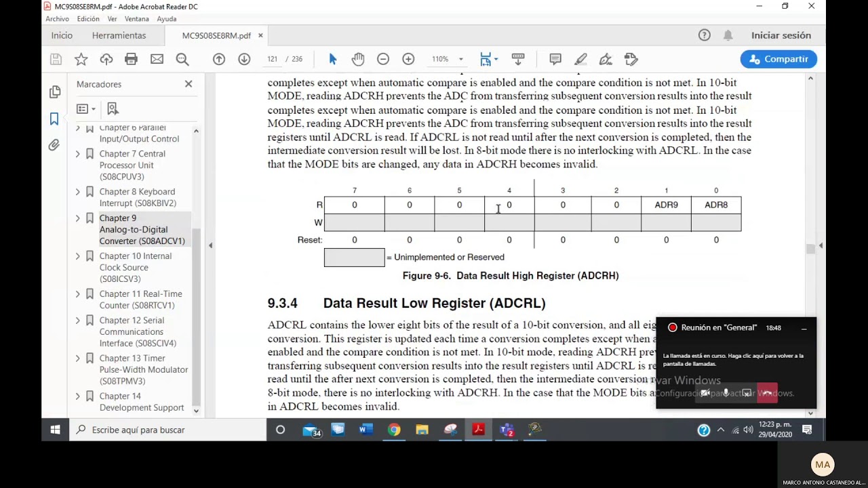Expand Chapter 12 Serial Communications Interface

tap(77, 321)
